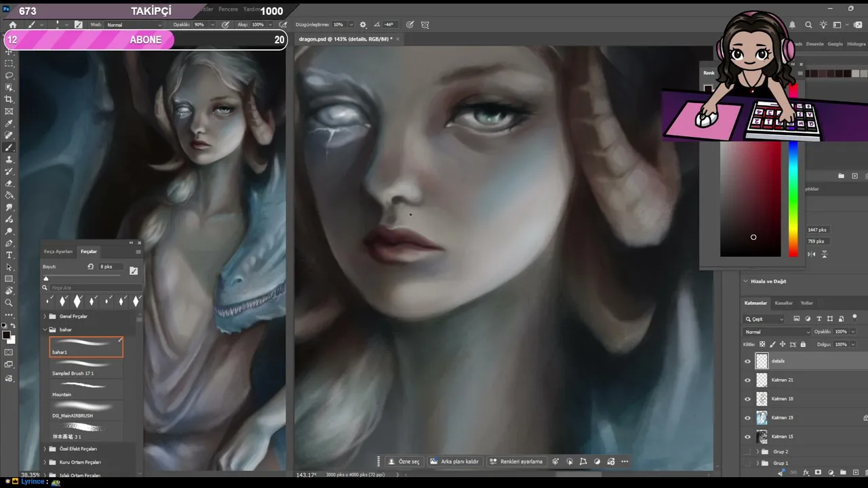Image resolution: width=868 pixels, height=488 pixels.
Task: Show the Grup 2 layer group
Action: point(748,451)
